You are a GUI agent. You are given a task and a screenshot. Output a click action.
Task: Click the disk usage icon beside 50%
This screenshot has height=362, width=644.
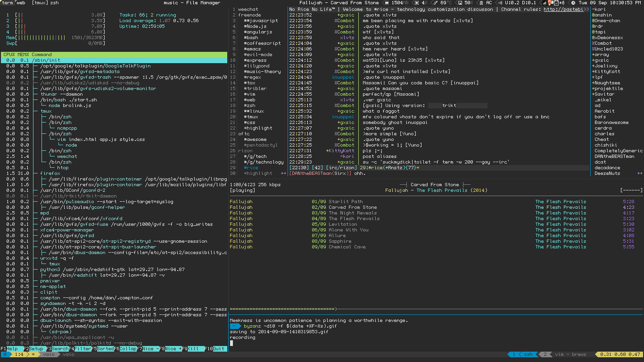[459, 3]
